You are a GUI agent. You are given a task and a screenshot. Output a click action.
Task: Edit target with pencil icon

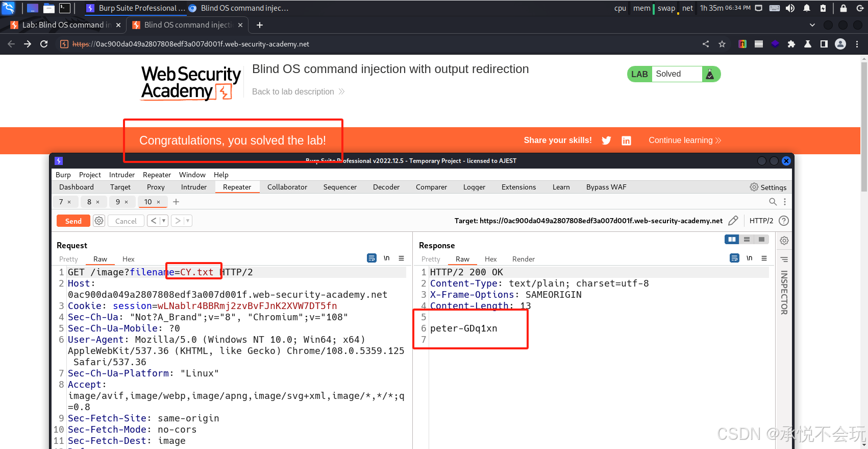pyautogui.click(x=733, y=221)
